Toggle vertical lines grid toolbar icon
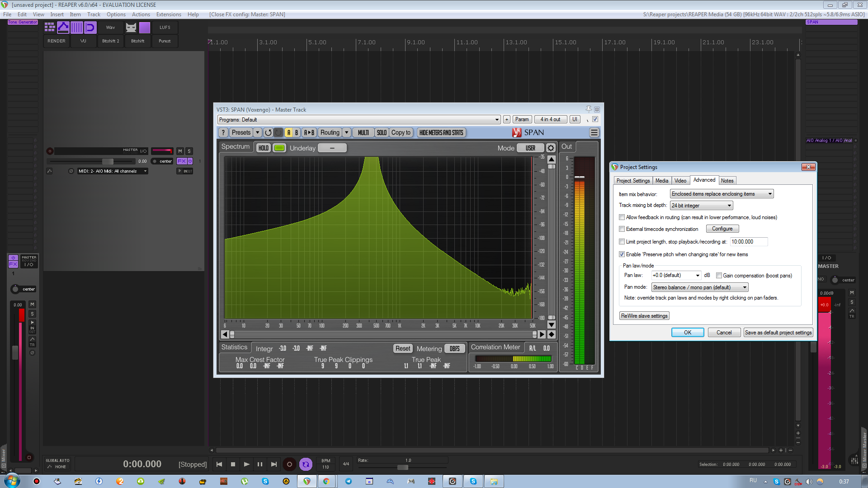868x488 pixels. tap(77, 28)
